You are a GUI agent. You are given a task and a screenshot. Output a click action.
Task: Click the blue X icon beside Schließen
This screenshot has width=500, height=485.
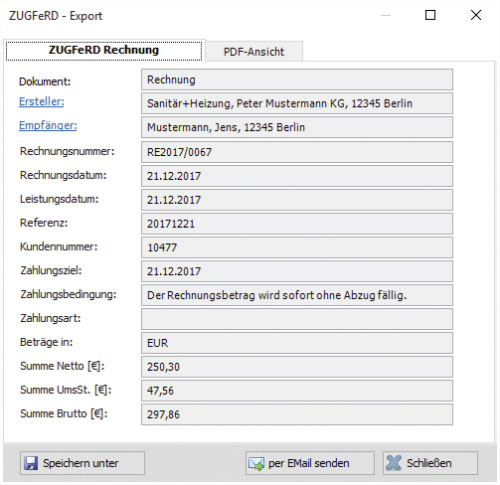click(394, 463)
